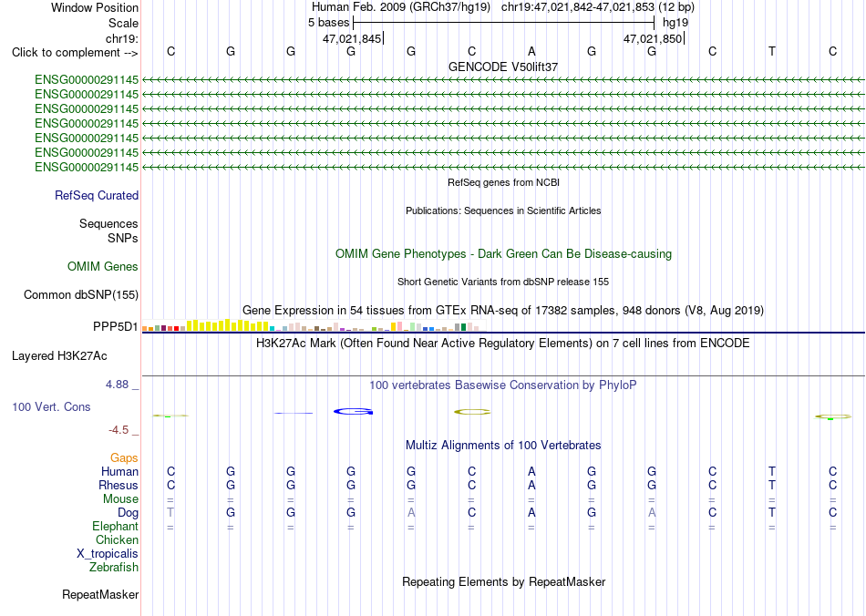The height and width of the screenshot is (616, 866).
Task: Select base T in the complement sequence row
Action: [x=771, y=51]
